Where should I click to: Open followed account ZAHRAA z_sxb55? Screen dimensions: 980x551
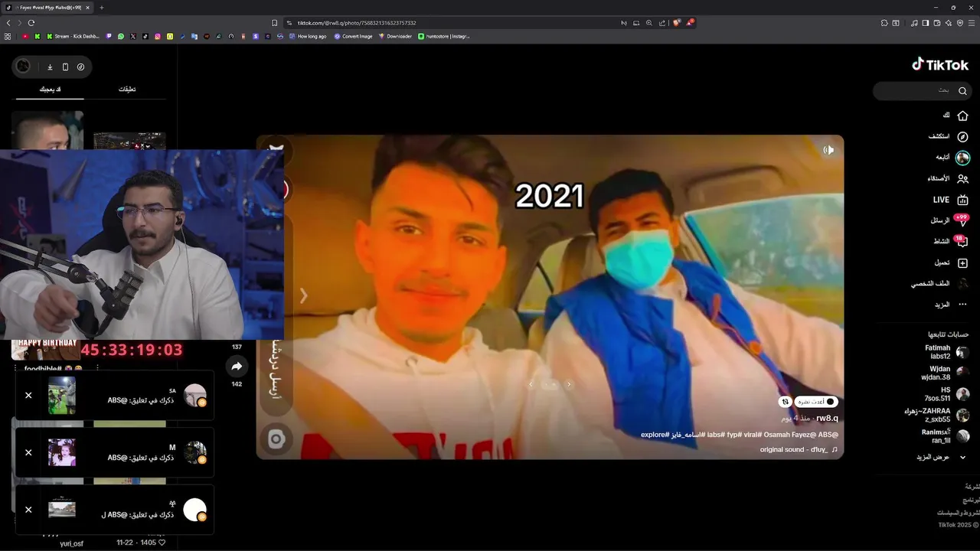(937, 415)
